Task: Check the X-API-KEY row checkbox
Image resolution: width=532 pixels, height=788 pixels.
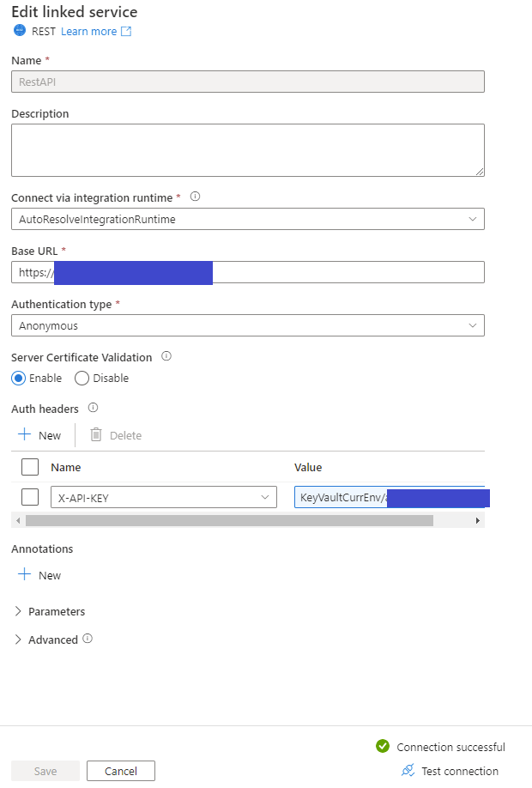Action: point(30,497)
